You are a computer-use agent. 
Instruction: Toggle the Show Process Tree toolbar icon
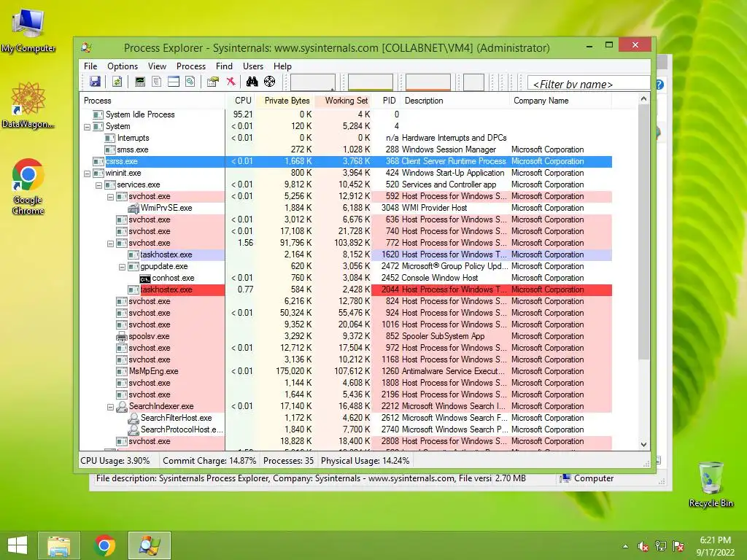pyautogui.click(x=156, y=82)
